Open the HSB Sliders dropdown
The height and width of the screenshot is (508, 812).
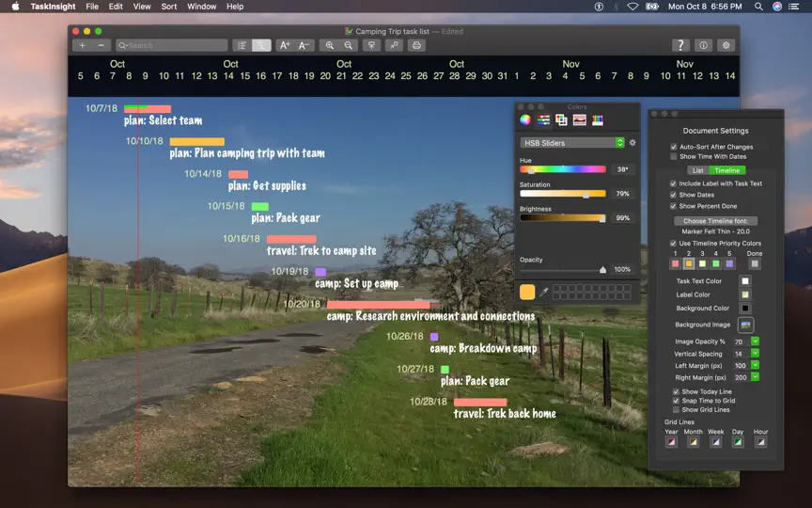(x=572, y=143)
